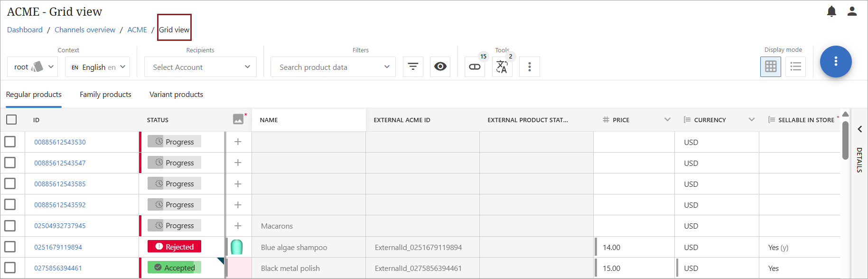Switch to list display mode
This screenshot has width=868, height=279.
[795, 67]
